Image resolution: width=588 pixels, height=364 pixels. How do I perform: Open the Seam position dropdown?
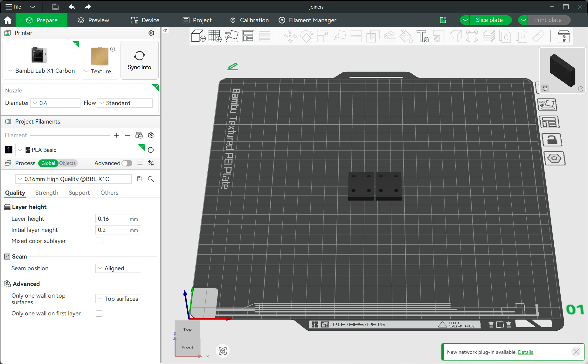[x=118, y=268]
